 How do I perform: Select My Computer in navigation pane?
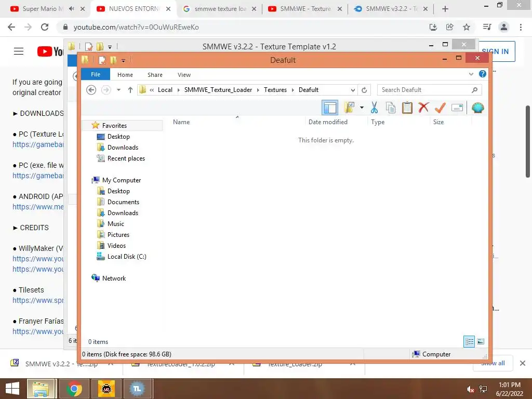tap(121, 180)
